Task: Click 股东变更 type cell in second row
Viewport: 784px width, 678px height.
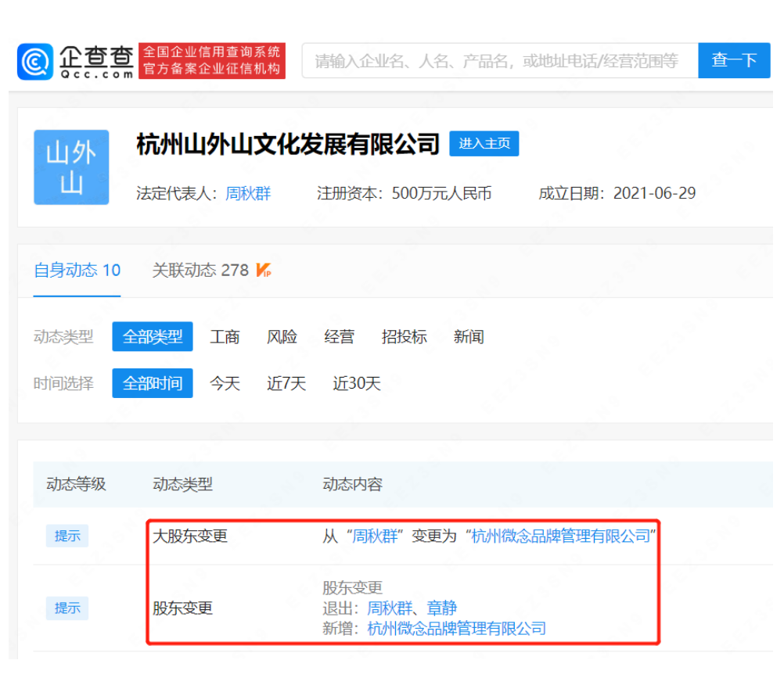Action: [182, 608]
